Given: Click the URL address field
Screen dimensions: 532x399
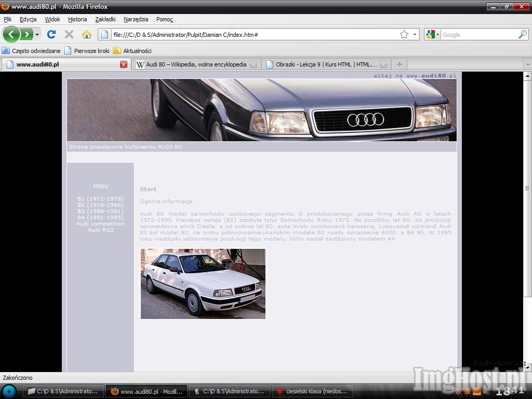Looking at the screenshot, I should click(255, 35).
